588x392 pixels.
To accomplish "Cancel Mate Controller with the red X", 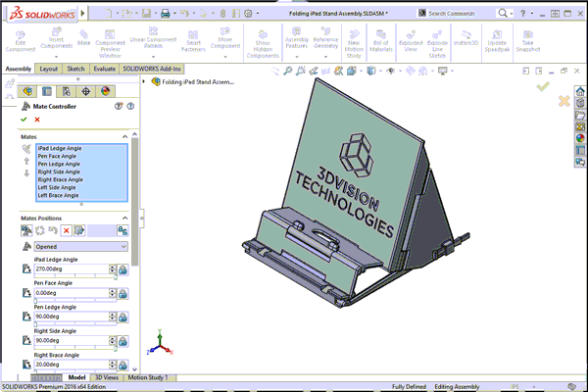I will [x=37, y=119].
